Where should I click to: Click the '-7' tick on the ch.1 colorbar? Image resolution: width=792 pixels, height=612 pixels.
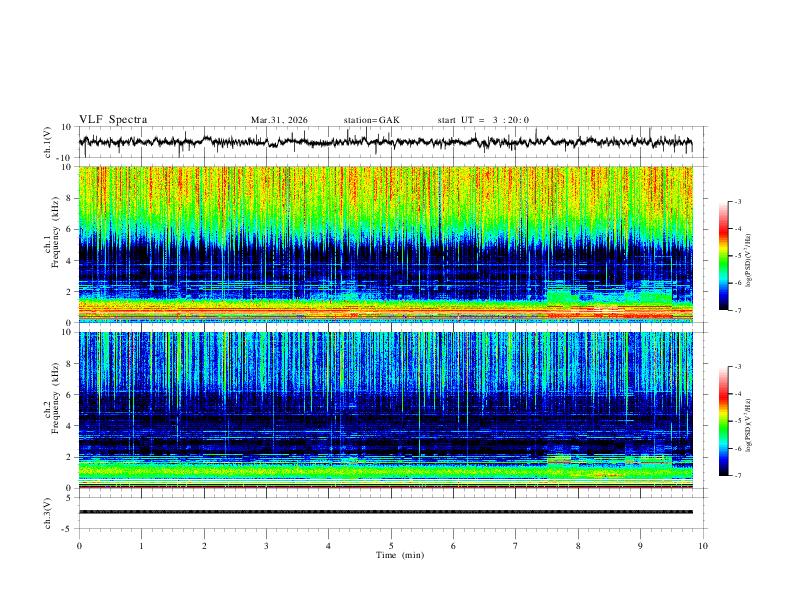click(738, 310)
